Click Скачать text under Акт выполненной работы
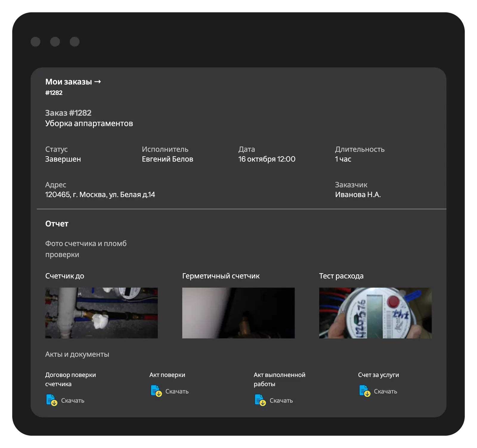477x448 pixels. (x=281, y=401)
